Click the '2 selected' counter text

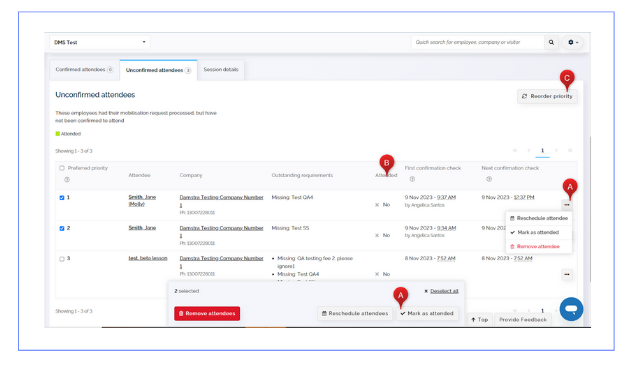tap(187, 291)
